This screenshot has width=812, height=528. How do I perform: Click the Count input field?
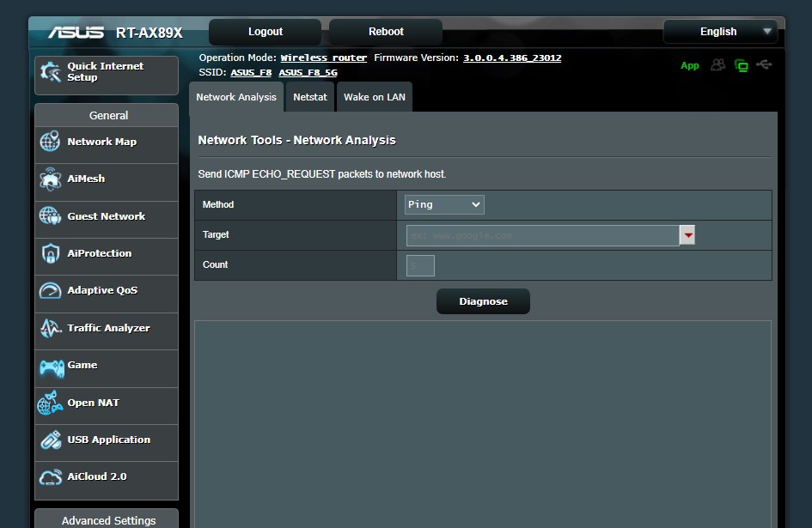click(420, 265)
